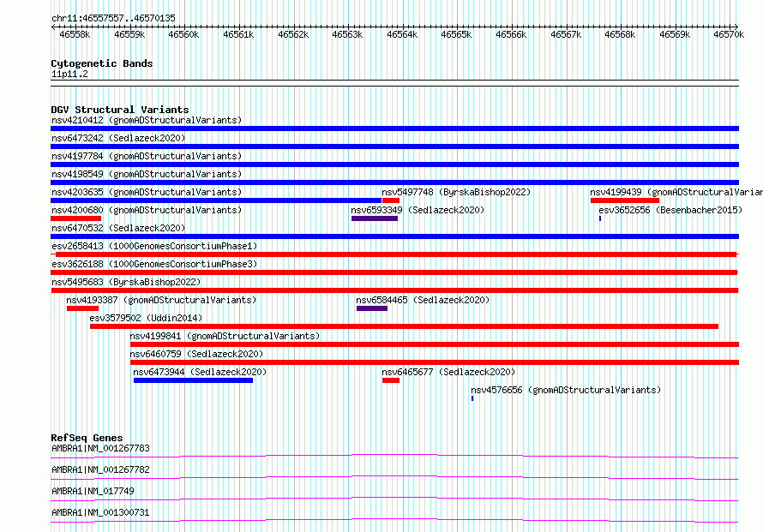Click the blue bar under nsv6473944
The width and height of the screenshot is (763, 532).
point(193,380)
